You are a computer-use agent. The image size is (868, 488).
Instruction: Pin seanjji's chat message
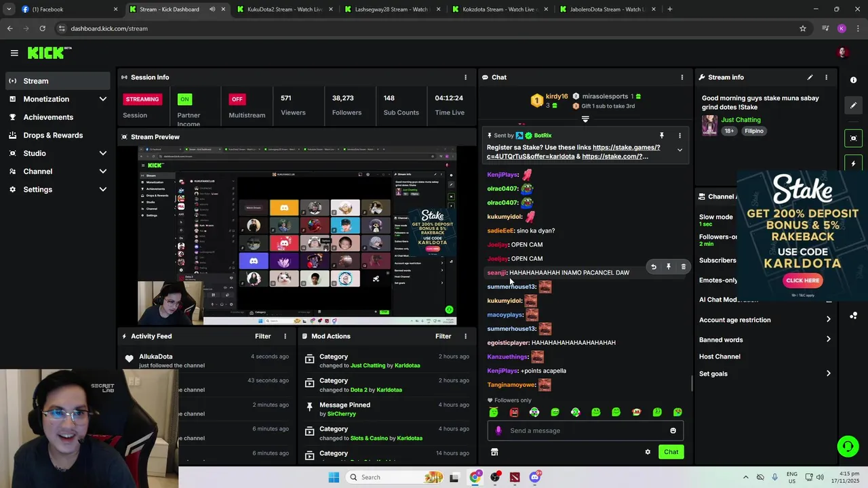coord(669,267)
